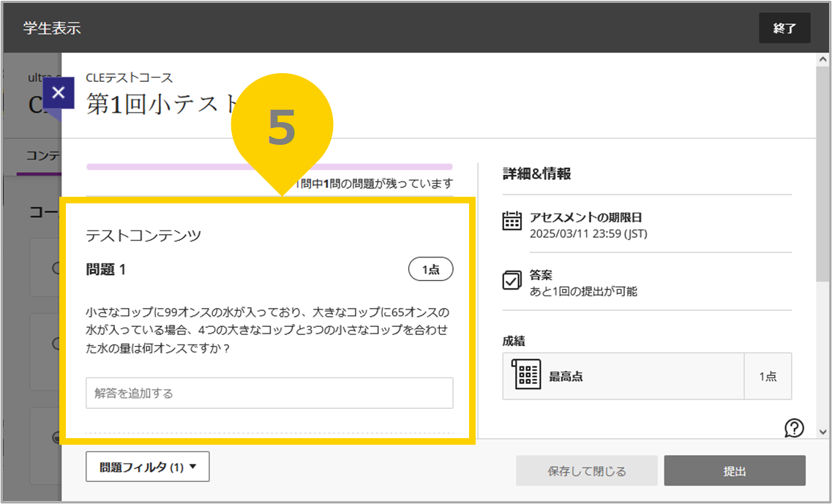Click the 問題 1 heading
The image size is (832, 504).
pos(105,269)
